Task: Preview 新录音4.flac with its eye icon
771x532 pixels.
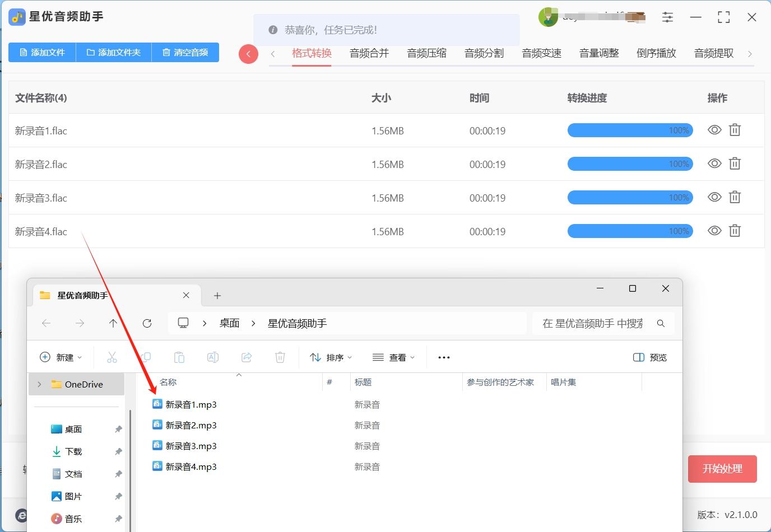Action: coord(714,231)
